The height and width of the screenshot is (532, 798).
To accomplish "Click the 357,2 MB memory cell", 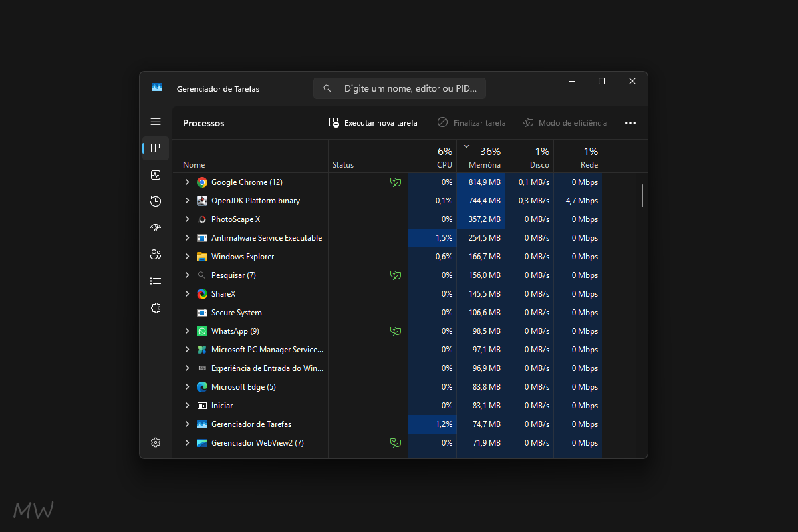I will coord(481,219).
